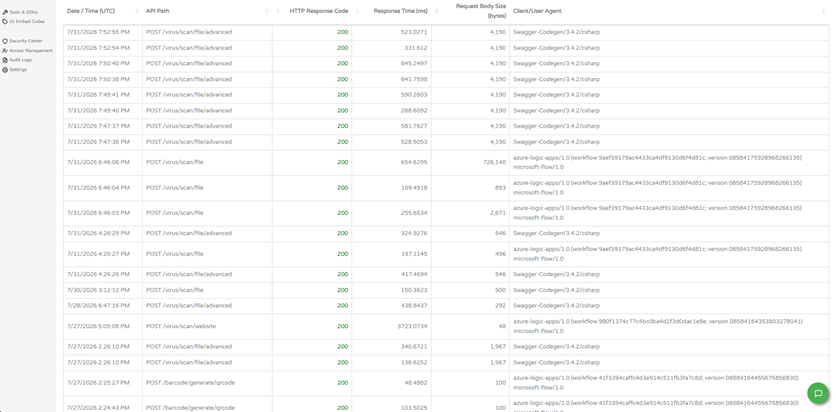This screenshot has height=412, width=836.
Task: Click response time 136.6252 cell
Action: (x=414, y=362)
